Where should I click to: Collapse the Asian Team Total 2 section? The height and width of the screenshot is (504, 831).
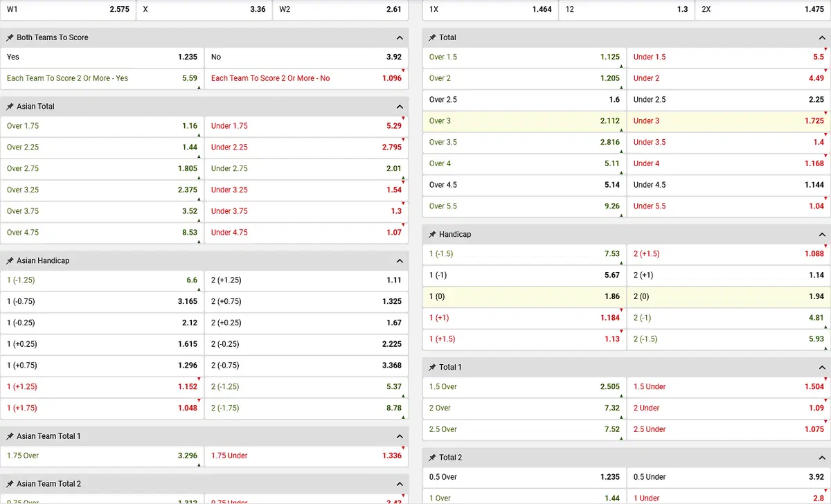[400, 484]
